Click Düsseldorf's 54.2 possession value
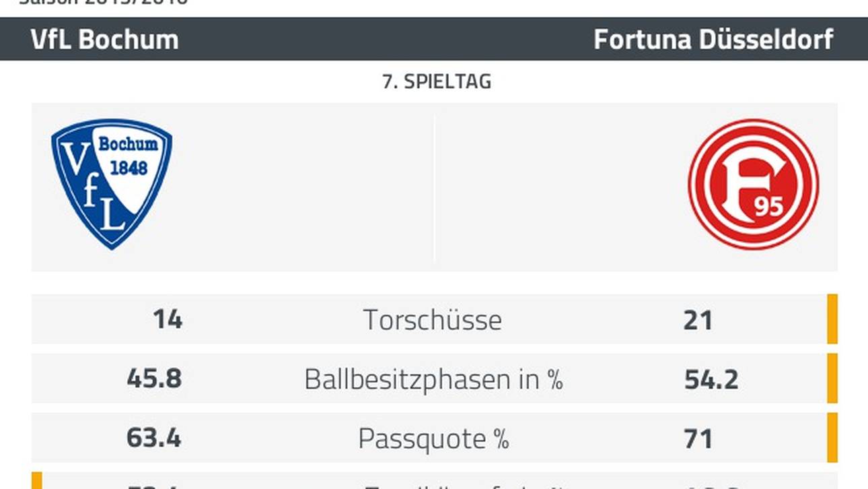Image resolution: width=868 pixels, height=489 pixels. (711, 379)
